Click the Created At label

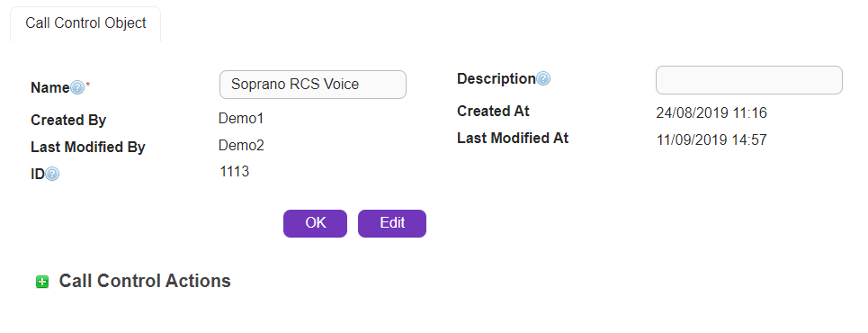(493, 111)
